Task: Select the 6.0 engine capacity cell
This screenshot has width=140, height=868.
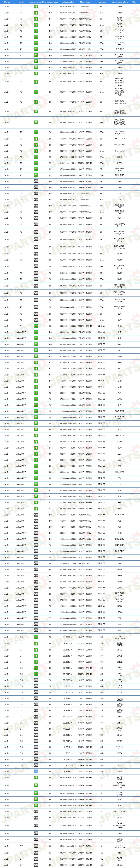Action: pyautogui.click(x=50, y=865)
